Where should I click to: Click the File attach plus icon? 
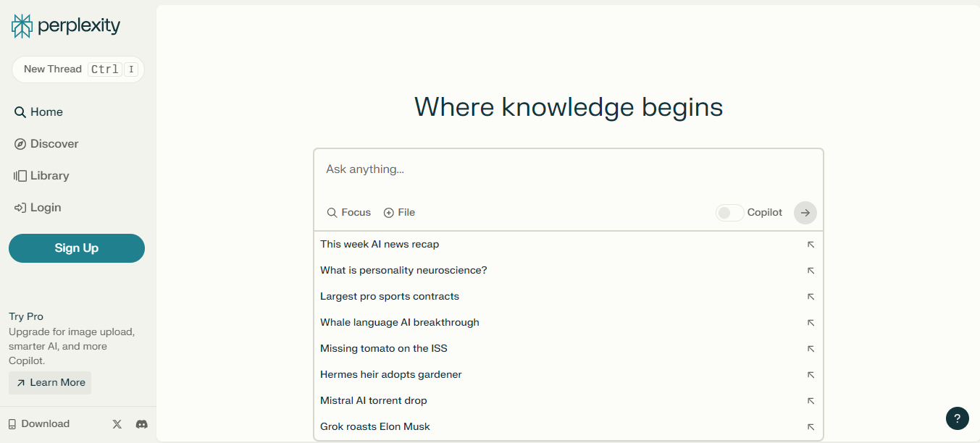389,213
